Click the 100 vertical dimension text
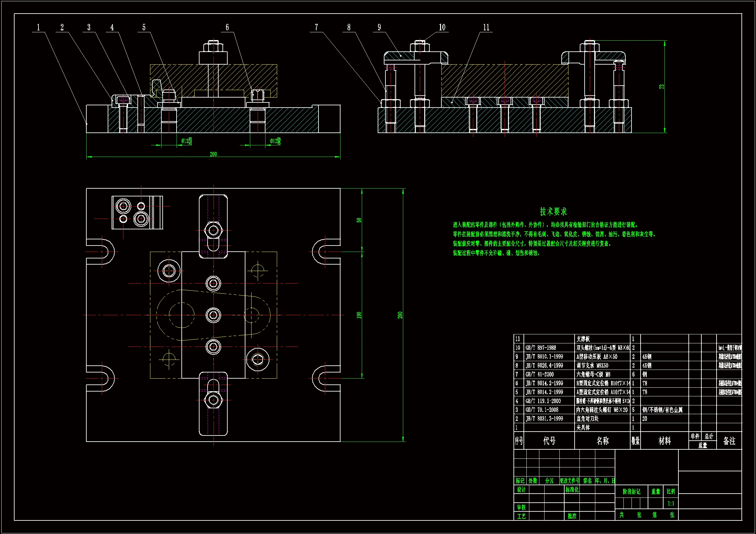This screenshot has width=756, height=534. point(359,315)
